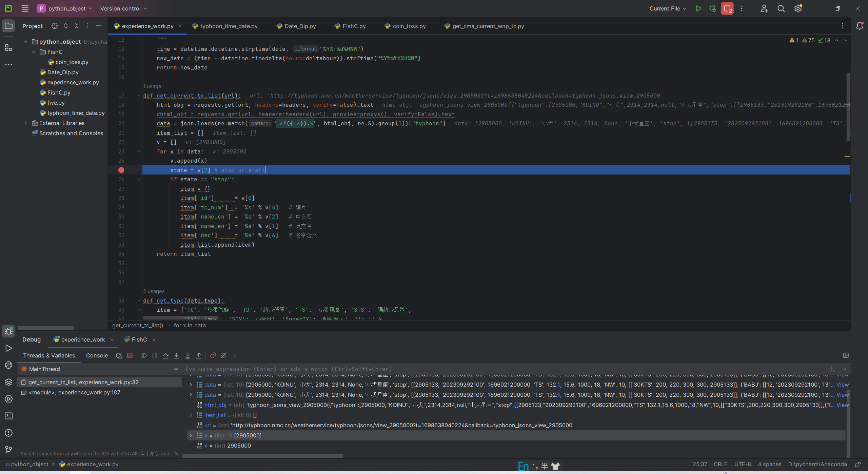Open Code With Me user icon
The width and height of the screenshot is (868, 474).
[764, 8]
